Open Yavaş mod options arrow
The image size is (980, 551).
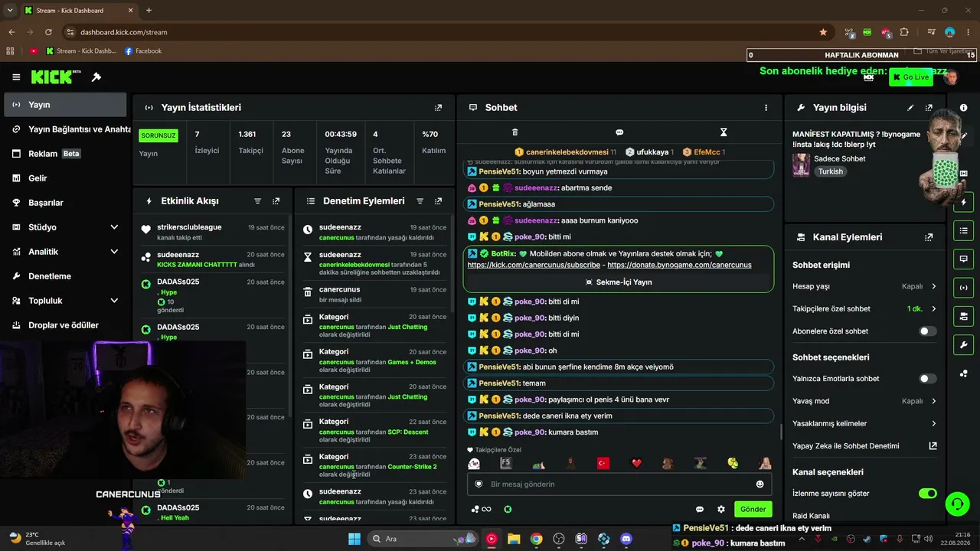[x=933, y=401]
